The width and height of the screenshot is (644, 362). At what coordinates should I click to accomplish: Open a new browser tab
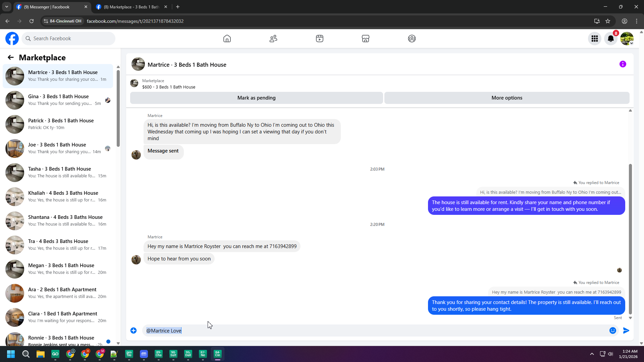[x=178, y=7]
